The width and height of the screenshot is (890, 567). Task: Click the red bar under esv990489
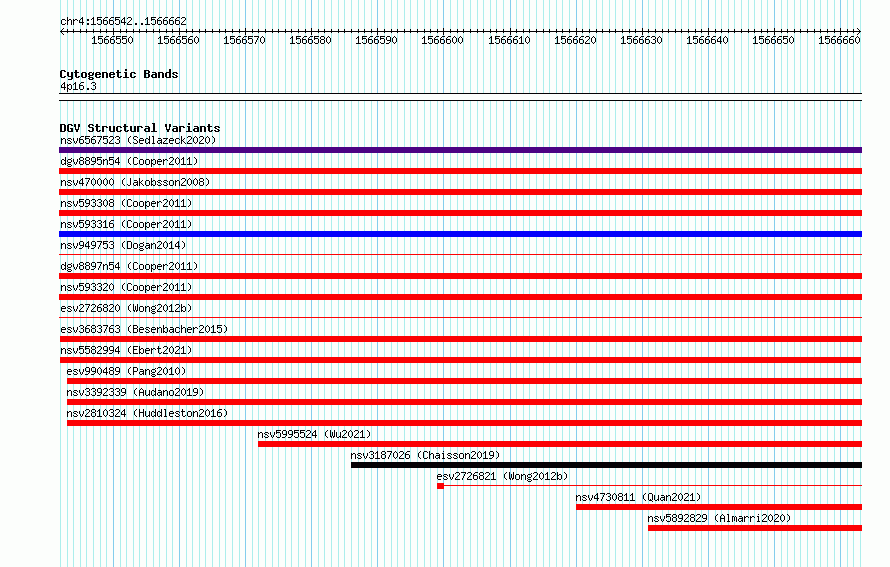464,381
